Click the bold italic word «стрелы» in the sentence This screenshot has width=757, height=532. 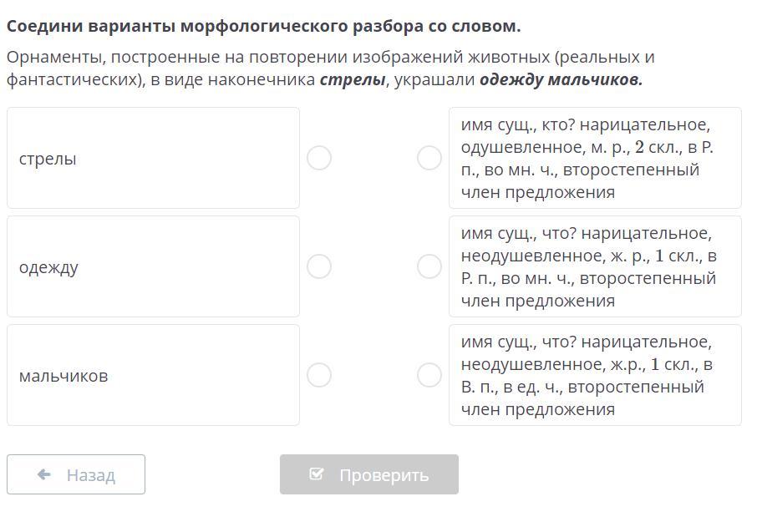tap(353, 80)
